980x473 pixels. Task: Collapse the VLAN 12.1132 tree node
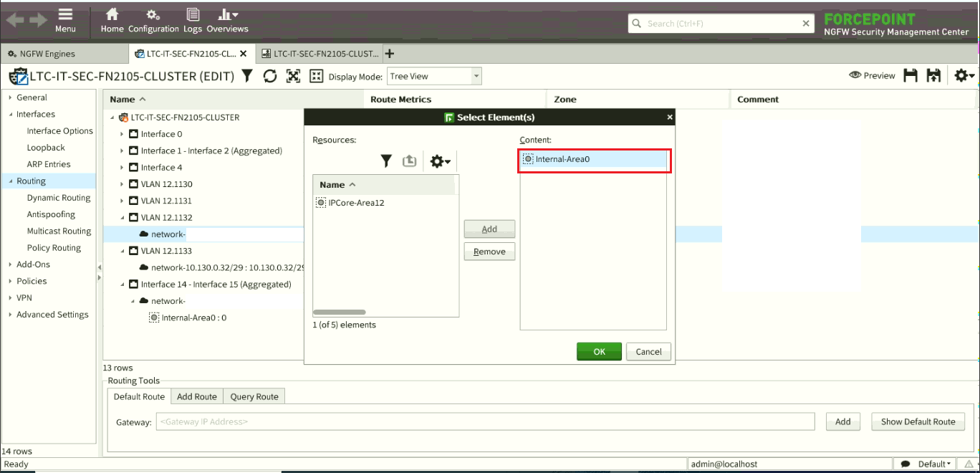coord(123,218)
